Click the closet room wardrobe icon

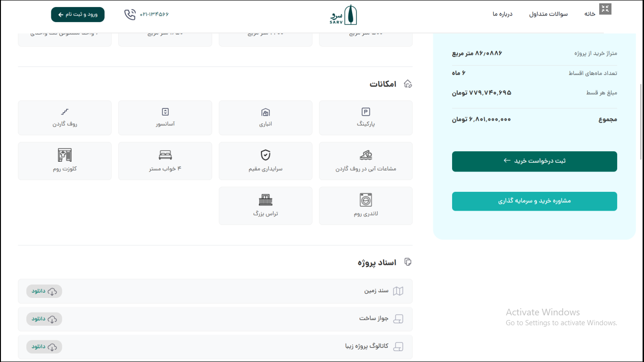point(65,155)
